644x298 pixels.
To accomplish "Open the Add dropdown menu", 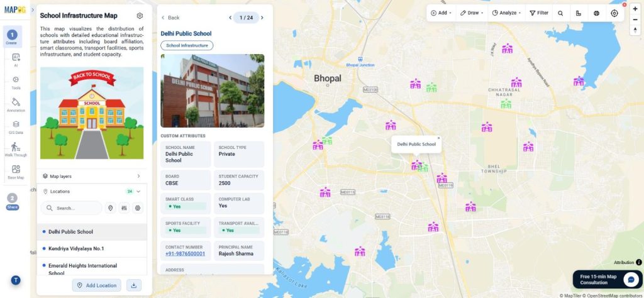I will click(x=441, y=13).
